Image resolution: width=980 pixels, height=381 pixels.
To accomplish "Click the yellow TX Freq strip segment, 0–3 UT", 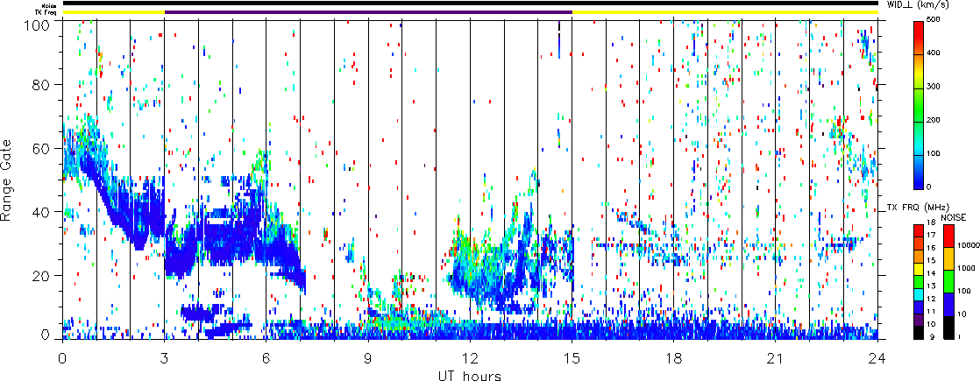I will coord(113,12).
